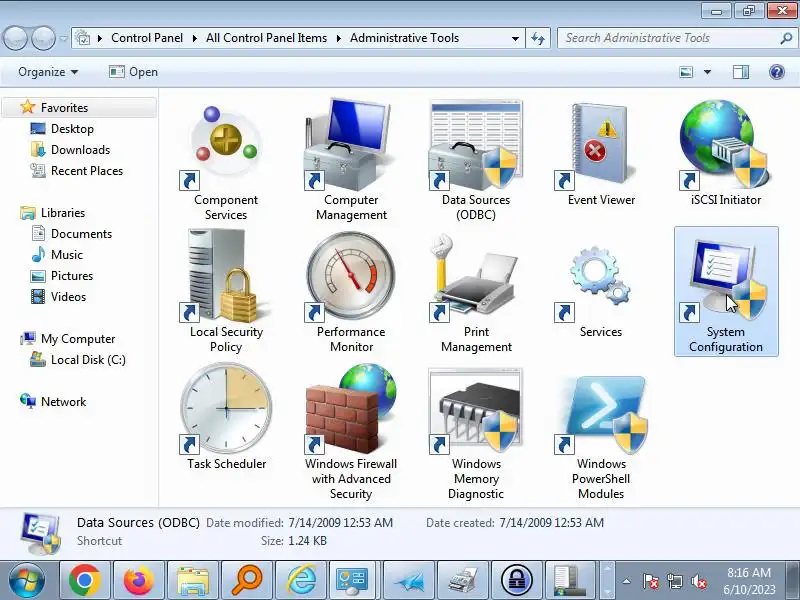Click the Action Center flag tray icon
800x600 pixels.
pyautogui.click(x=651, y=581)
